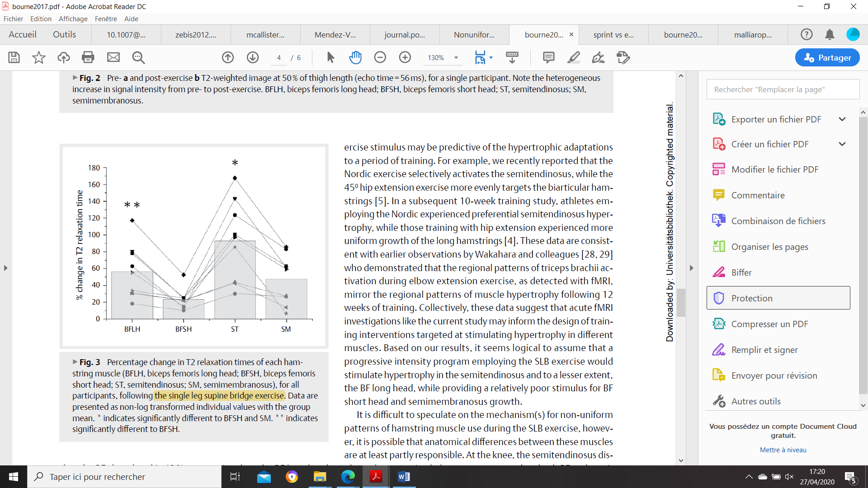The height and width of the screenshot is (488, 868).
Task: Open the Fichier menu
Action: coord(13,19)
